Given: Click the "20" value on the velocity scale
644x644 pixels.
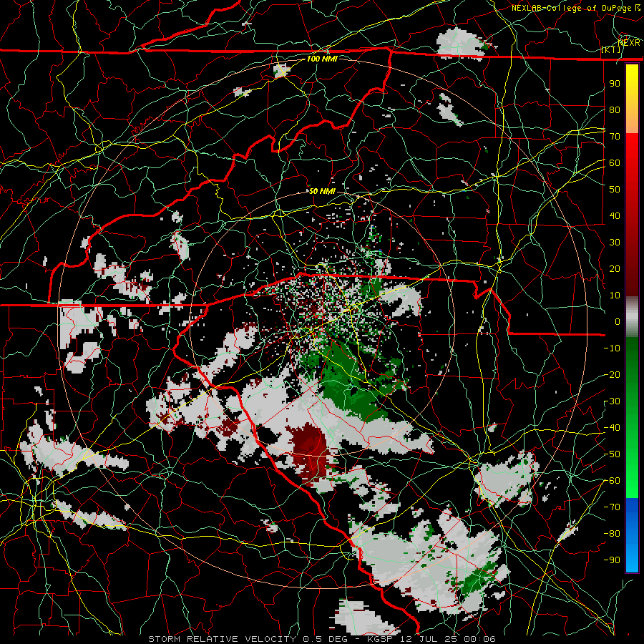Looking at the screenshot, I should [615, 268].
